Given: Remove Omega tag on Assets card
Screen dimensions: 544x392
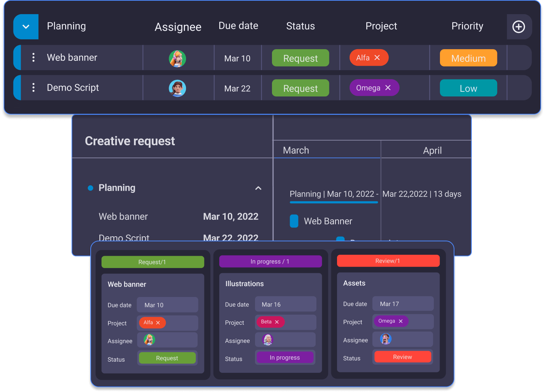Looking at the screenshot, I should click(401, 321).
